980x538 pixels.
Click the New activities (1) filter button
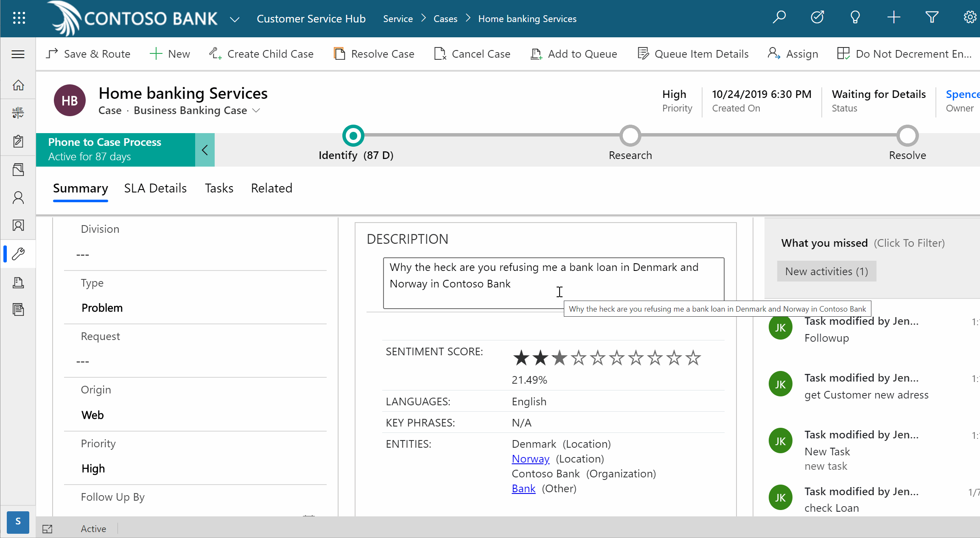pyautogui.click(x=826, y=271)
